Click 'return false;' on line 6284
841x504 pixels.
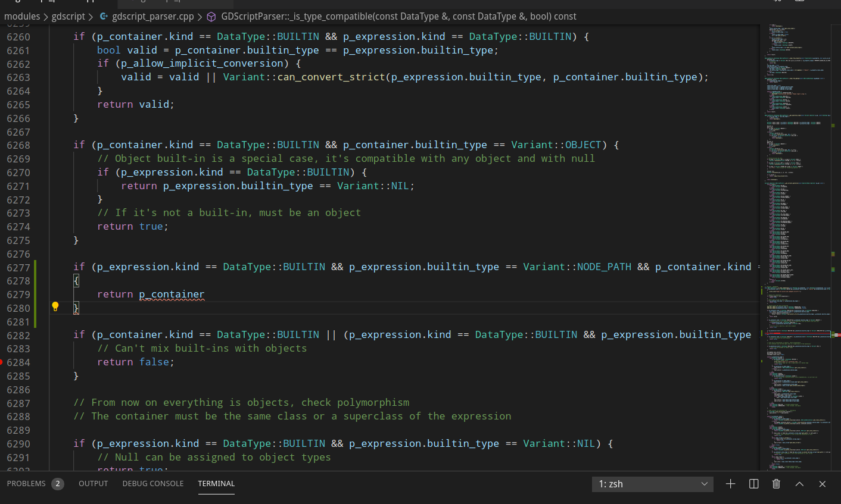[x=136, y=362]
